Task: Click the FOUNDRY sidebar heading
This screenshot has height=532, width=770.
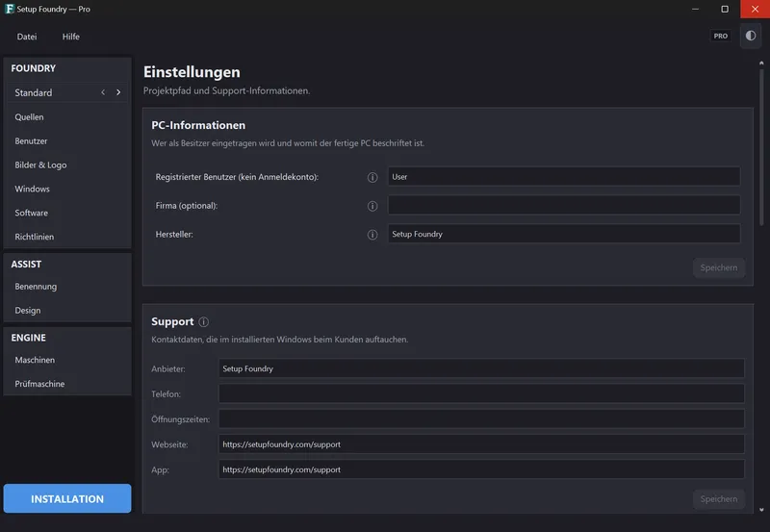Action: (34, 68)
